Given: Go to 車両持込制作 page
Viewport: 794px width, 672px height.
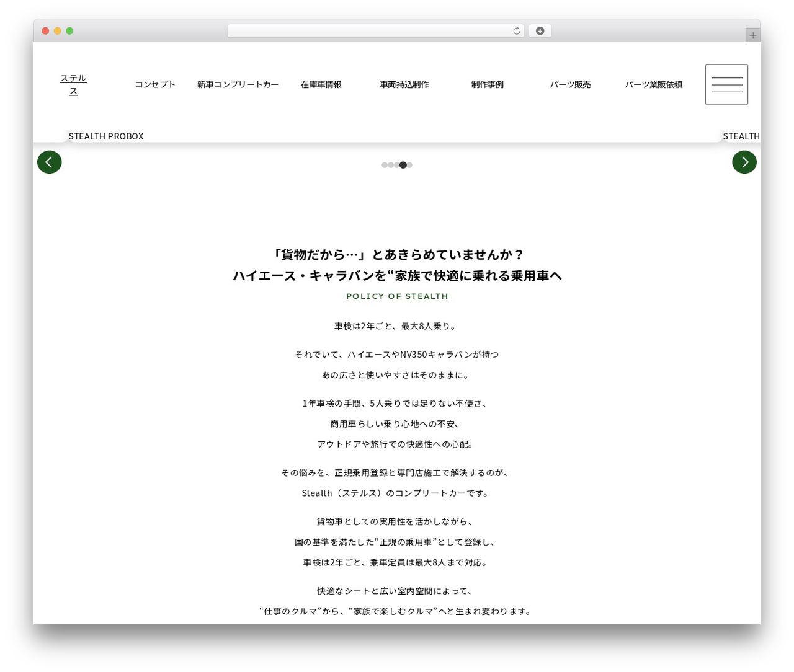Looking at the screenshot, I should (x=404, y=84).
